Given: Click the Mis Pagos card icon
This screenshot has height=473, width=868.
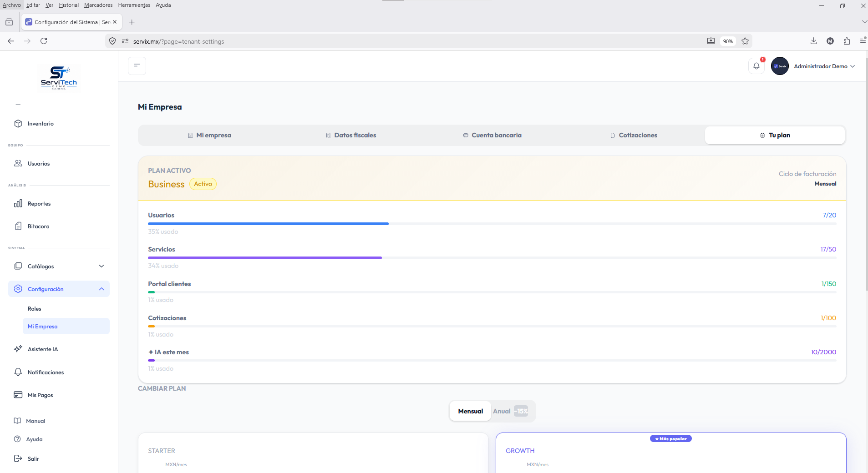Looking at the screenshot, I should 18,395.
